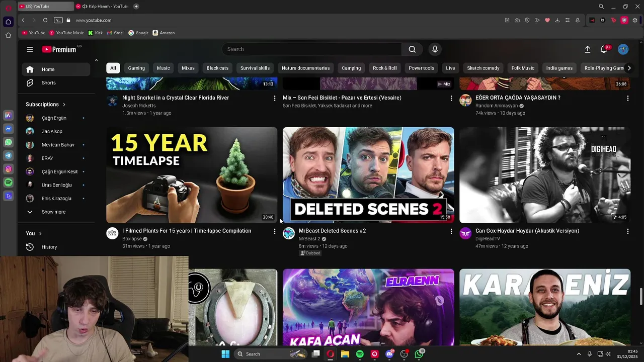Select the Black cats filter chip

[217, 68]
